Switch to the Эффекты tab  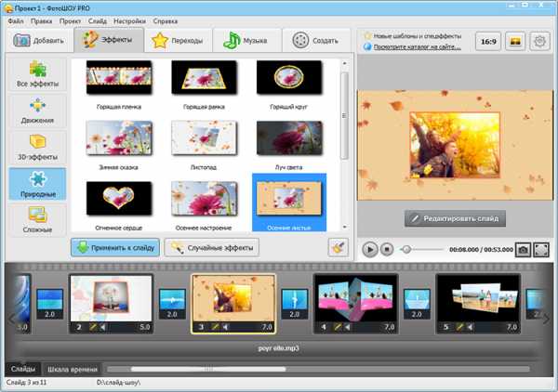pyautogui.click(x=109, y=39)
